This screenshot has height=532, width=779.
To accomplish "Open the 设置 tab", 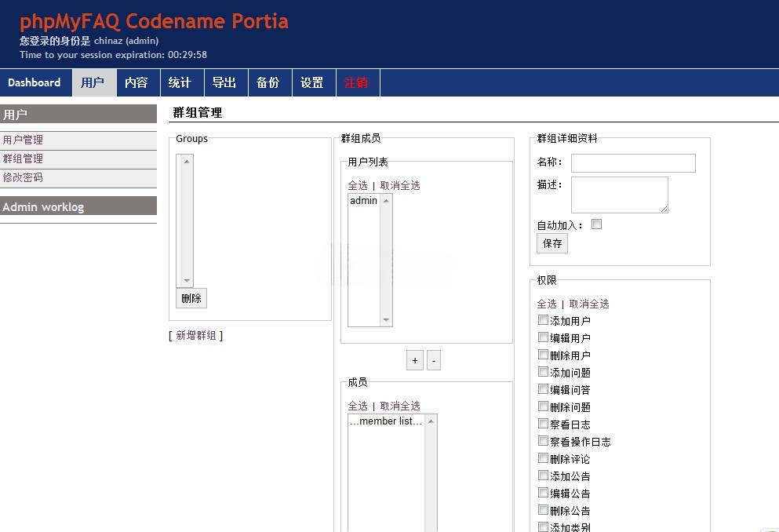I will click(313, 82).
